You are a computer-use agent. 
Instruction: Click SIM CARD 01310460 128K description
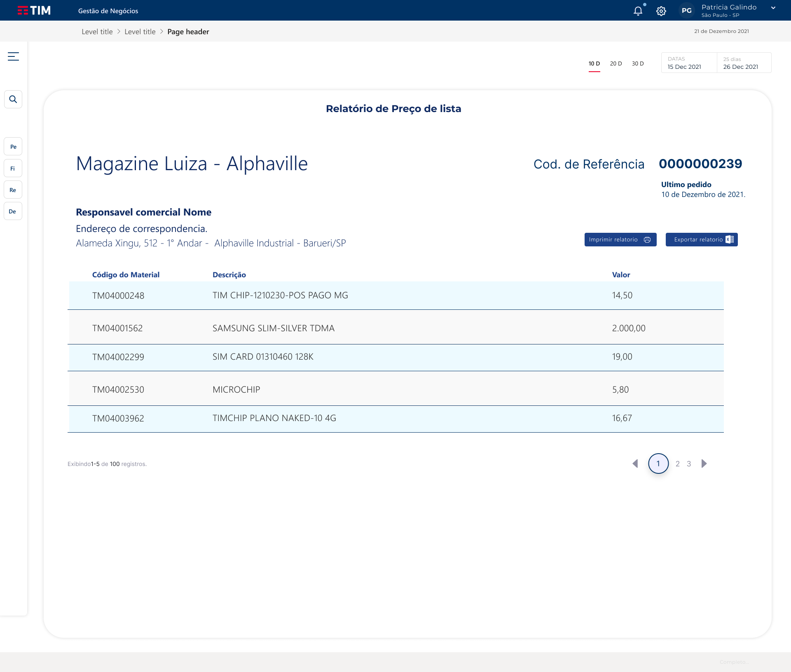coord(263,357)
